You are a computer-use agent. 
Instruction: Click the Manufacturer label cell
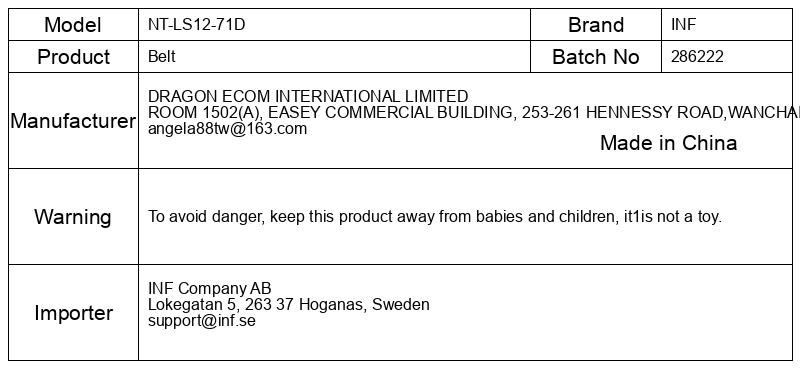coord(73,120)
